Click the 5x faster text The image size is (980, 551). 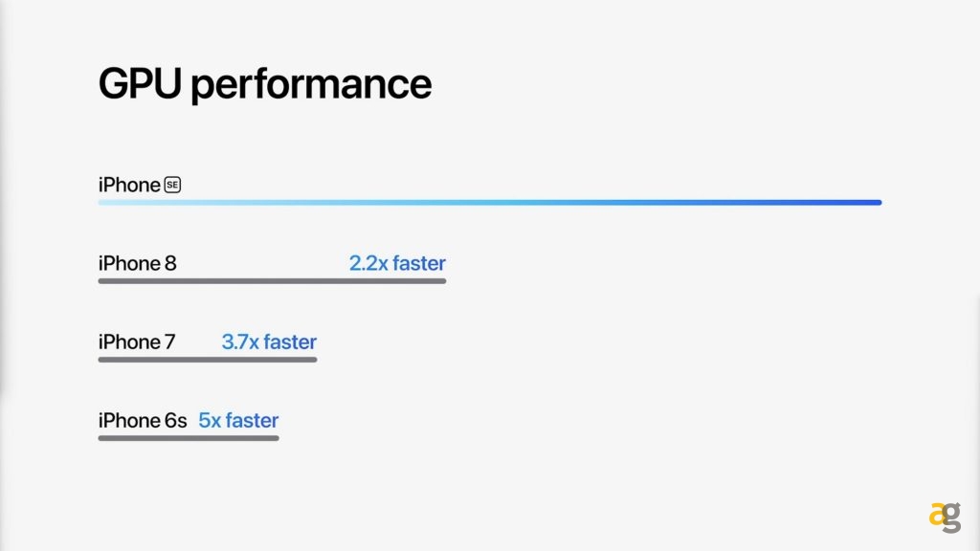(238, 420)
